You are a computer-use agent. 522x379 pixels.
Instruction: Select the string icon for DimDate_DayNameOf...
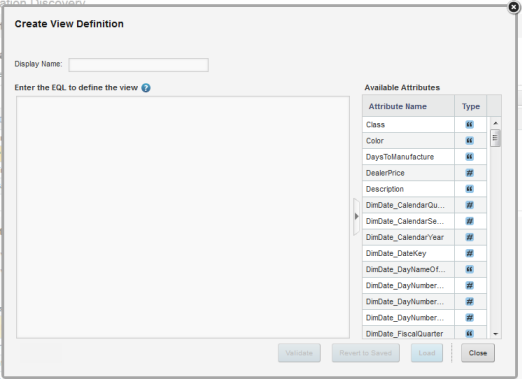pos(469,269)
